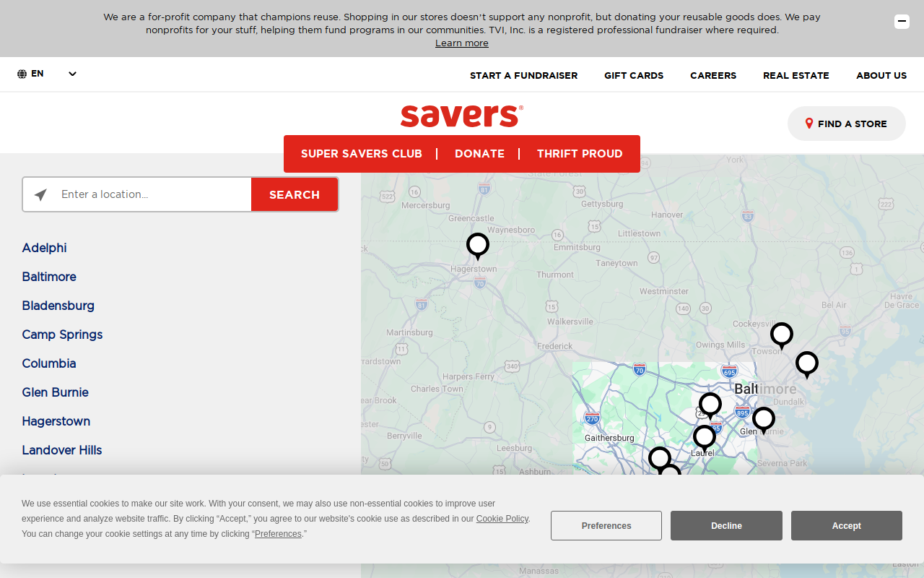Screen dimensions: 924x578
Task: Open the Careers menu item
Action: click(713, 75)
